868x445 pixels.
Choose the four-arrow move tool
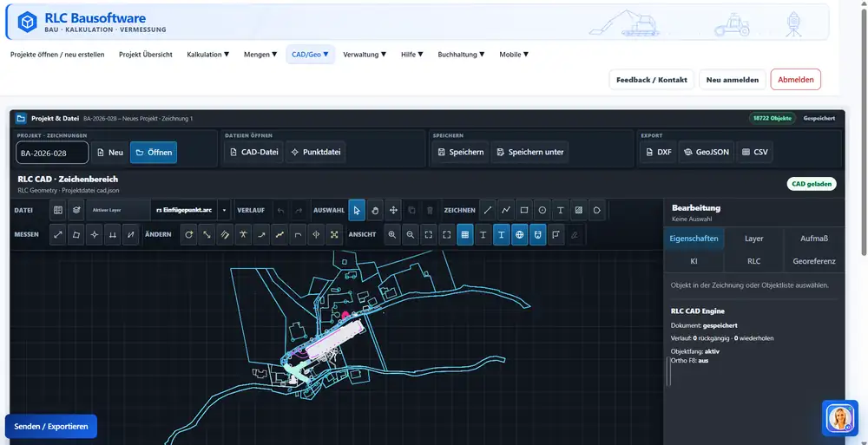(x=393, y=210)
